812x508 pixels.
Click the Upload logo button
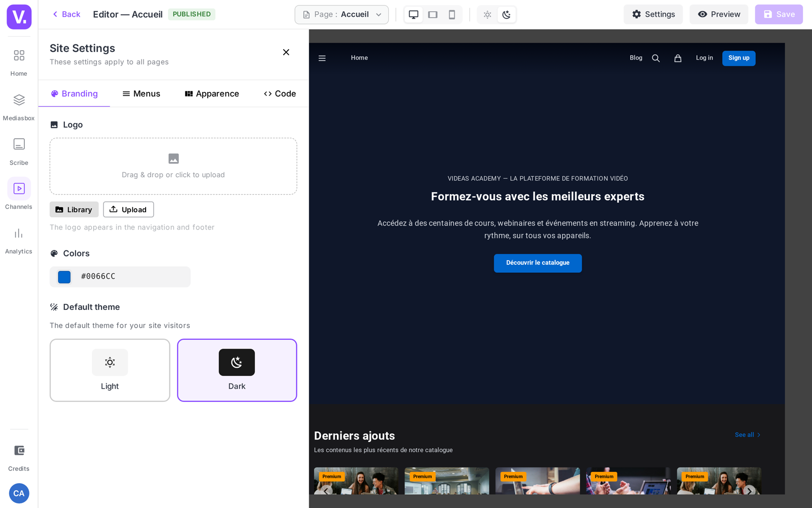128,210
